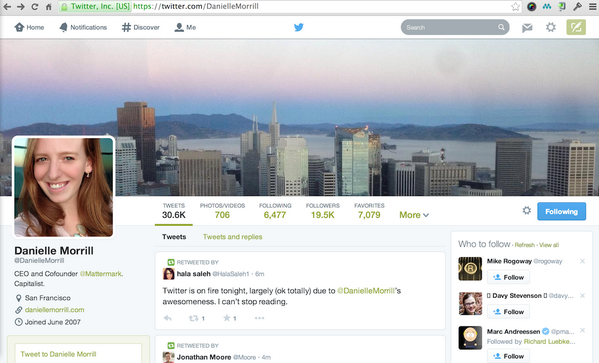Click the address bar URL
The image size is (599, 363).
(196, 6)
